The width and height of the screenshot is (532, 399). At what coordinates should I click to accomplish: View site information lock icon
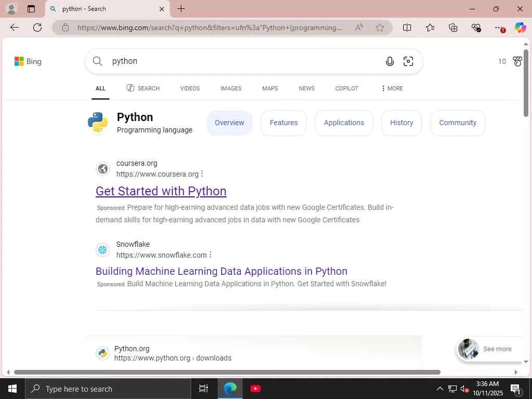(65, 28)
